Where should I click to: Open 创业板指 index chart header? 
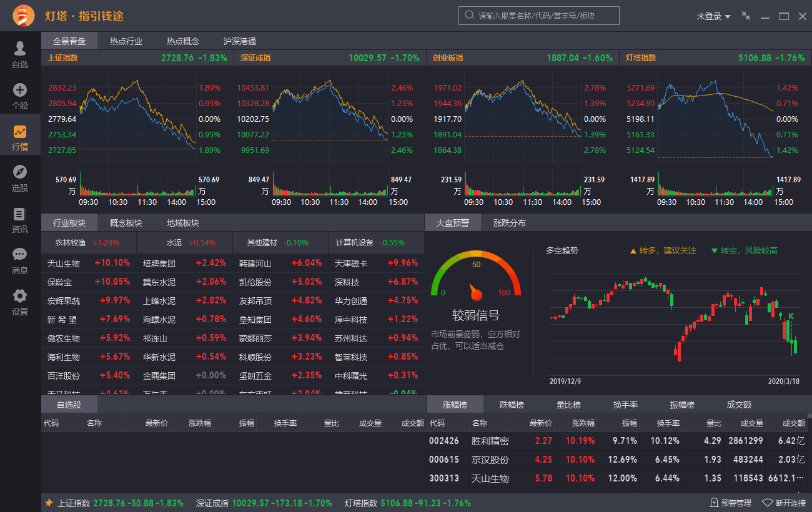[522, 58]
